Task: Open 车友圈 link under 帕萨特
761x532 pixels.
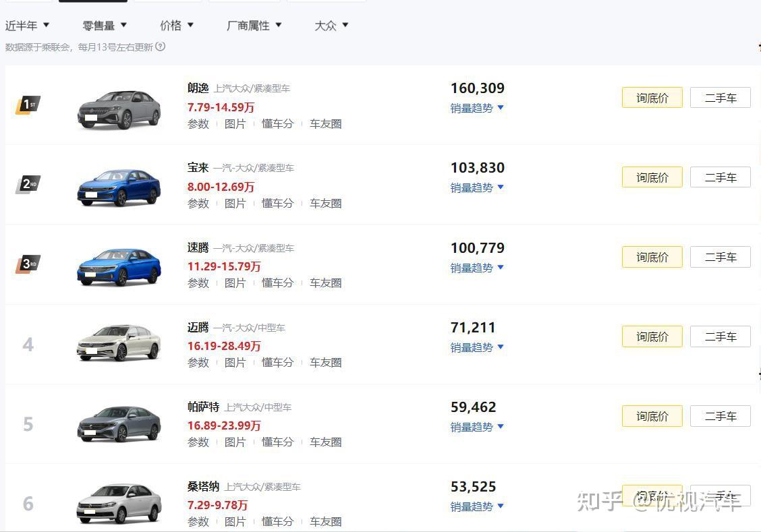Action: [325, 442]
